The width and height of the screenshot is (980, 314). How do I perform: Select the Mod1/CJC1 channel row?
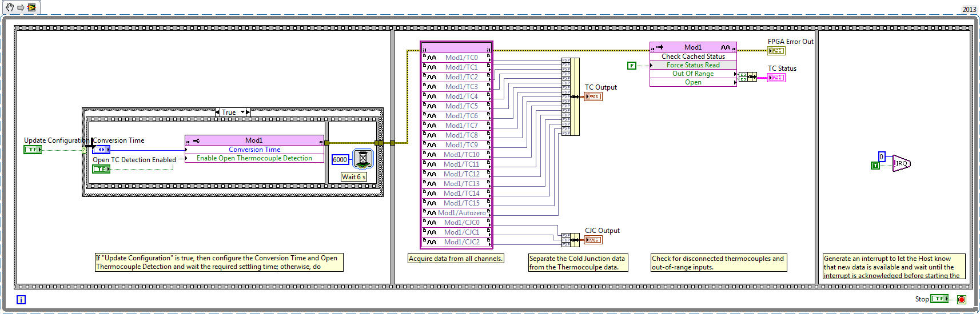tap(456, 232)
